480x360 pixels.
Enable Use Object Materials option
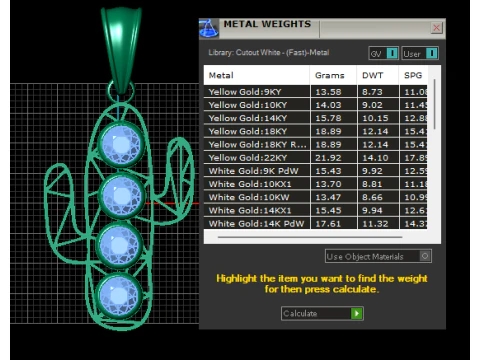[x=378, y=256]
